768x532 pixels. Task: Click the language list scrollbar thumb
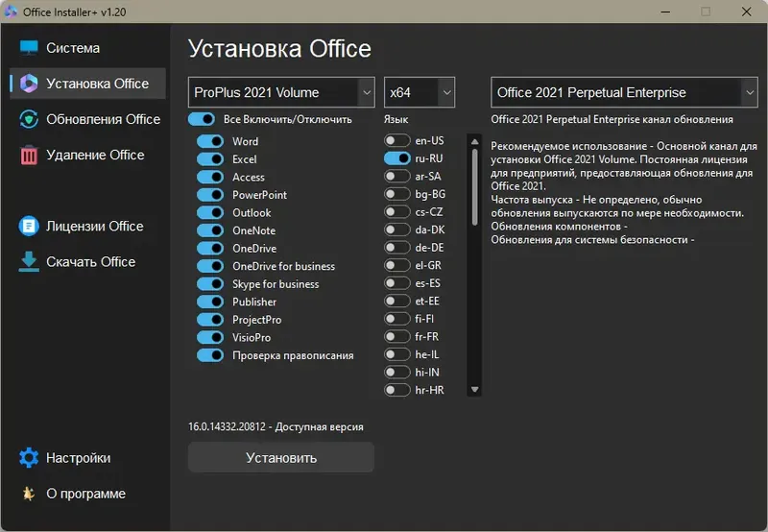pos(474,182)
